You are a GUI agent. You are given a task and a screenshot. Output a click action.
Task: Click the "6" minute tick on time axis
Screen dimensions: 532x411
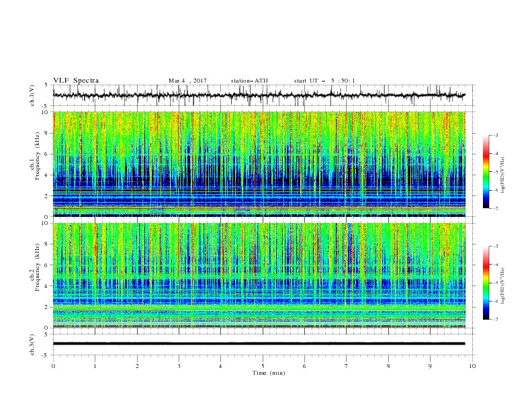[x=304, y=366]
